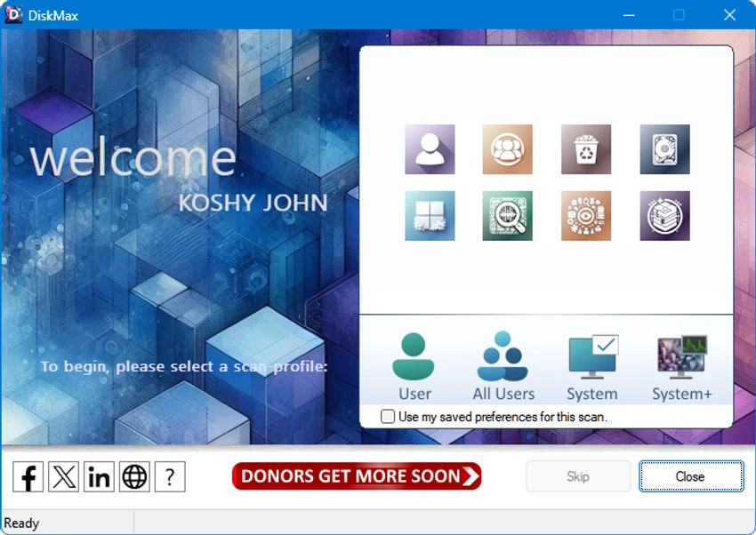
Task: Pick the System+ scan profile
Action: tap(682, 368)
